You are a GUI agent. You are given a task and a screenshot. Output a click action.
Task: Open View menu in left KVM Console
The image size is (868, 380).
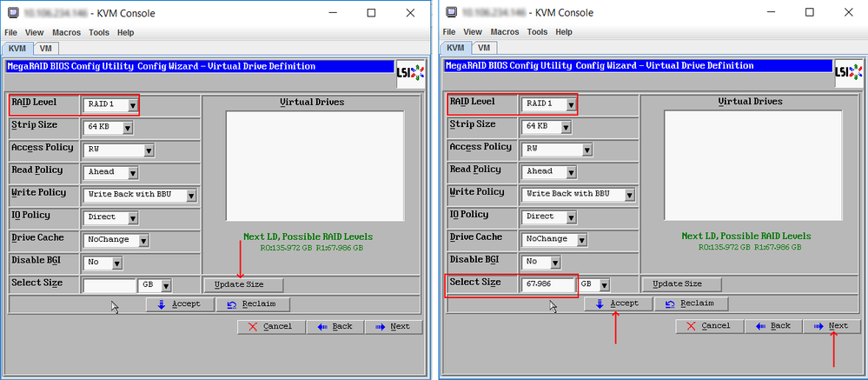click(35, 33)
